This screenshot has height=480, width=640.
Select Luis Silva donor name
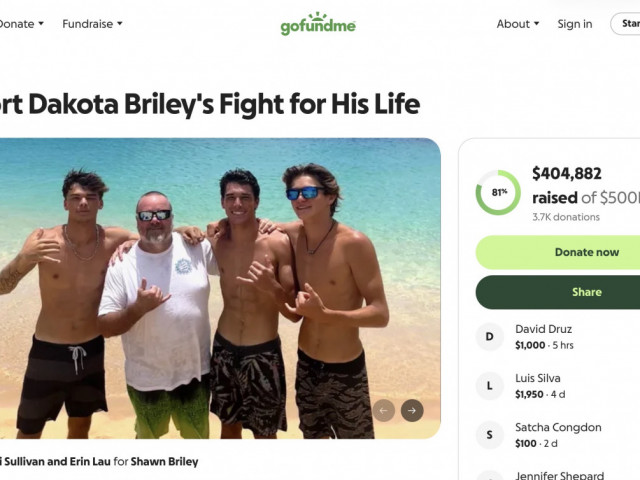[x=538, y=378]
